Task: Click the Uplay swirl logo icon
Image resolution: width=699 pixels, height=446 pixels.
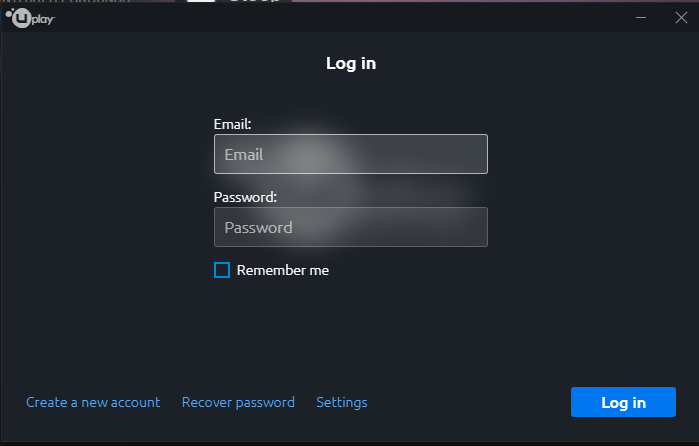Action: (x=18, y=17)
